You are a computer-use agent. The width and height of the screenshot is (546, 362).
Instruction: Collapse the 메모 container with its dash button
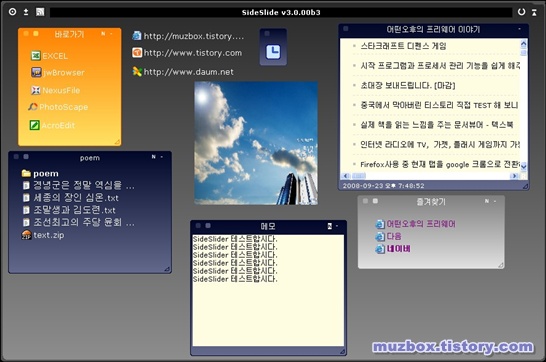337,226
